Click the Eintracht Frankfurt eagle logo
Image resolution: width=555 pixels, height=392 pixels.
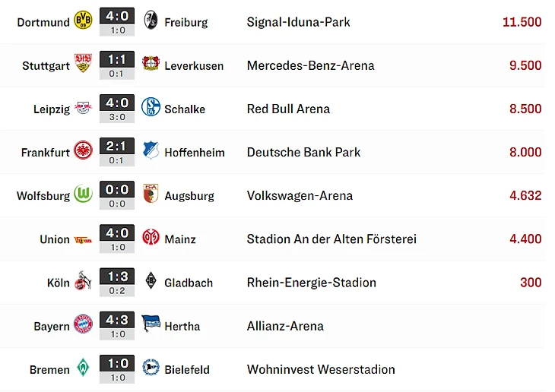coord(83,151)
